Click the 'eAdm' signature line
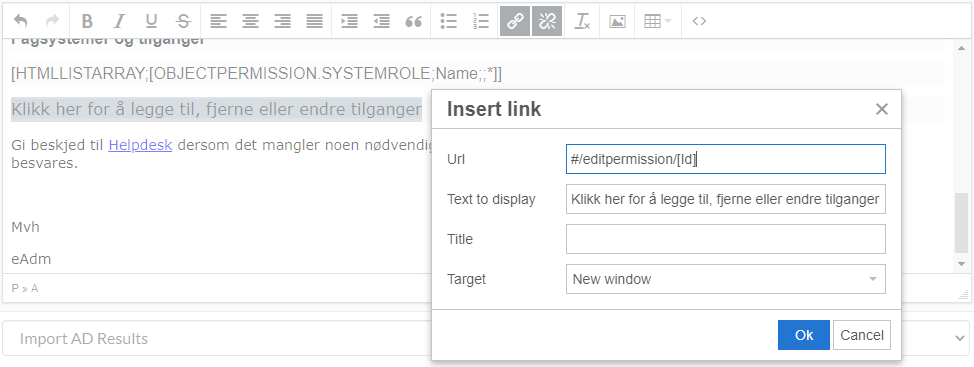The image size is (974, 367). click(x=31, y=260)
